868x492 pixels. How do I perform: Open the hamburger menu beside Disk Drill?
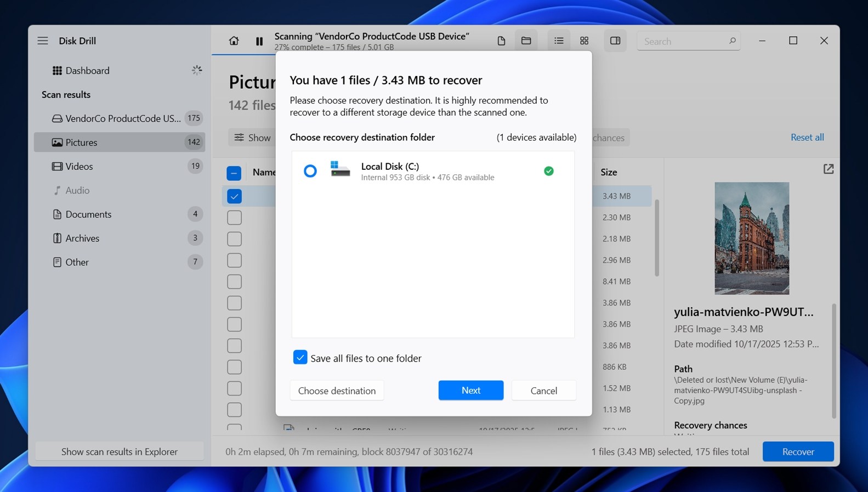tap(43, 41)
